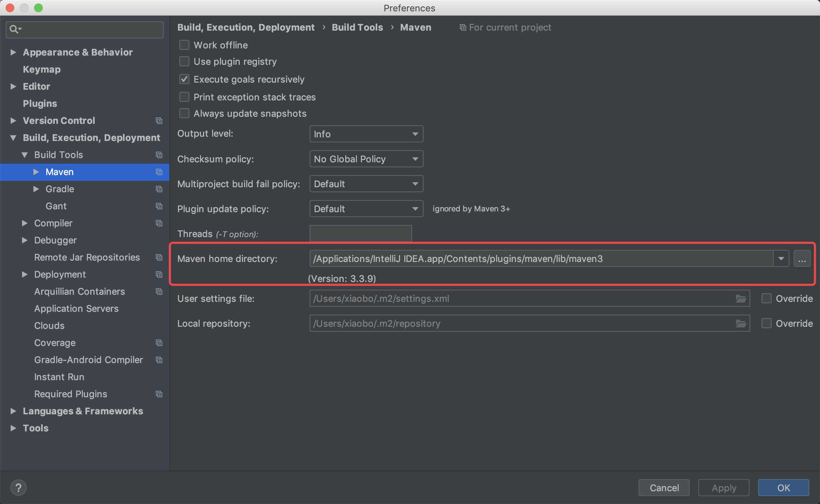The height and width of the screenshot is (504, 820).
Task: Select Keymap in settings tree
Action: click(42, 69)
